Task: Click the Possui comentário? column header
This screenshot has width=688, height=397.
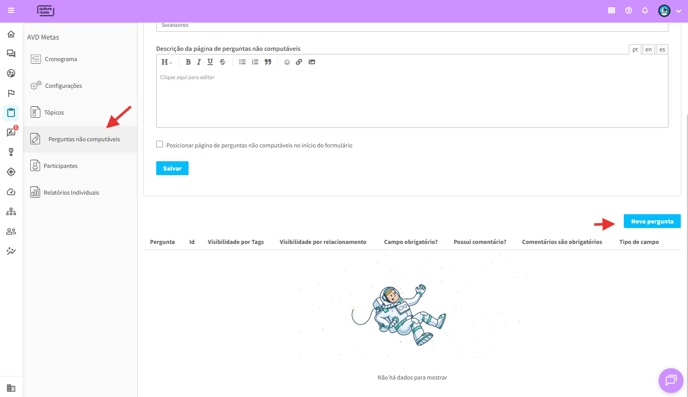Action: pos(480,242)
